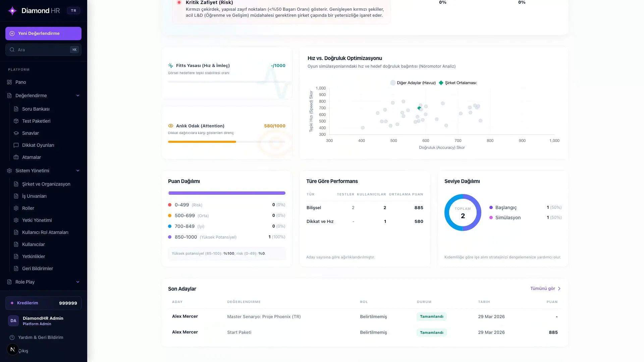The image size is (644, 362).
Task: Open Test Paketleri menu item
Action: pyautogui.click(x=46, y=121)
